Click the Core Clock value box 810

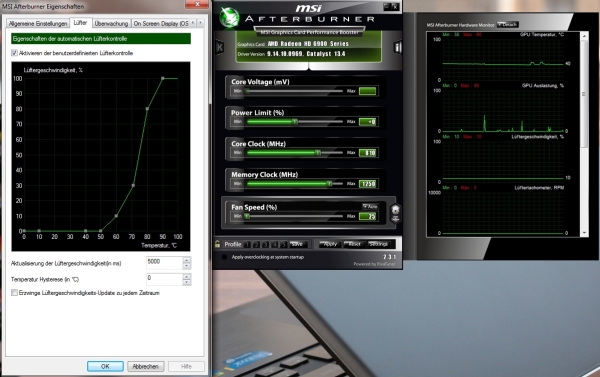tap(368, 153)
